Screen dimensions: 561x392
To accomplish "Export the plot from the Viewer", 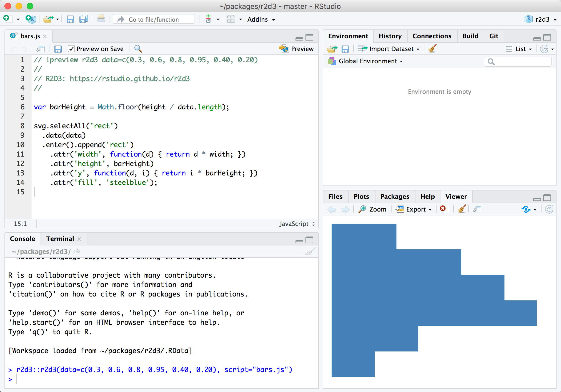I will tap(414, 209).
